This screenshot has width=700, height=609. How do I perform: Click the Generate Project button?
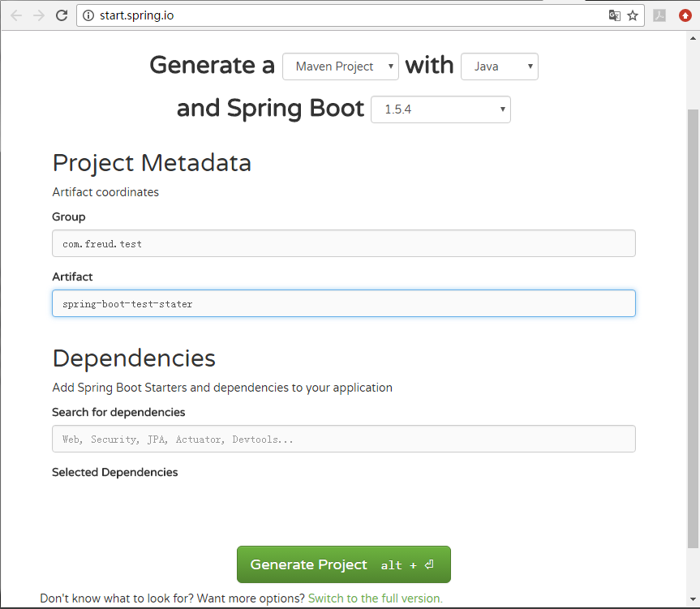pyautogui.click(x=344, y=564)
